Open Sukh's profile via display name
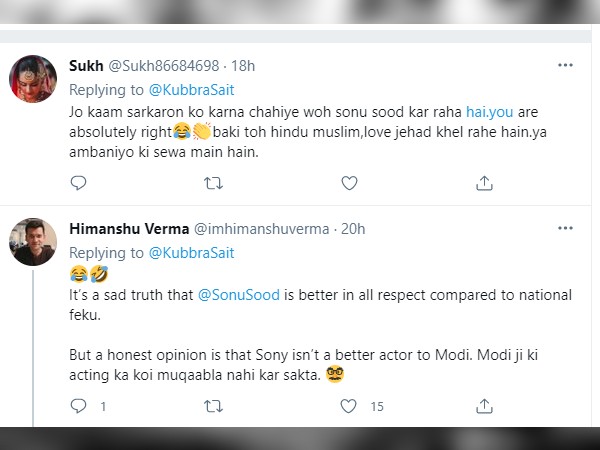 [x=86, y=66]
